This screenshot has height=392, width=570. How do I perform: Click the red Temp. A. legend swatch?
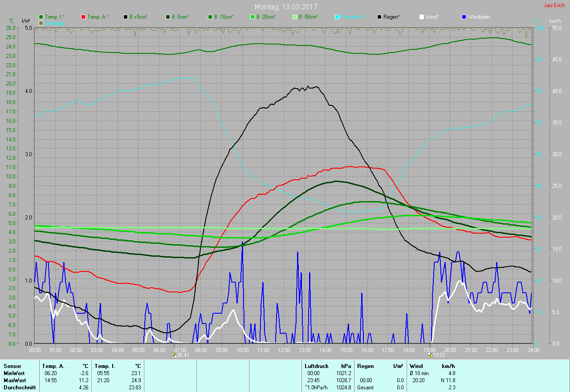tap(83, 17)
